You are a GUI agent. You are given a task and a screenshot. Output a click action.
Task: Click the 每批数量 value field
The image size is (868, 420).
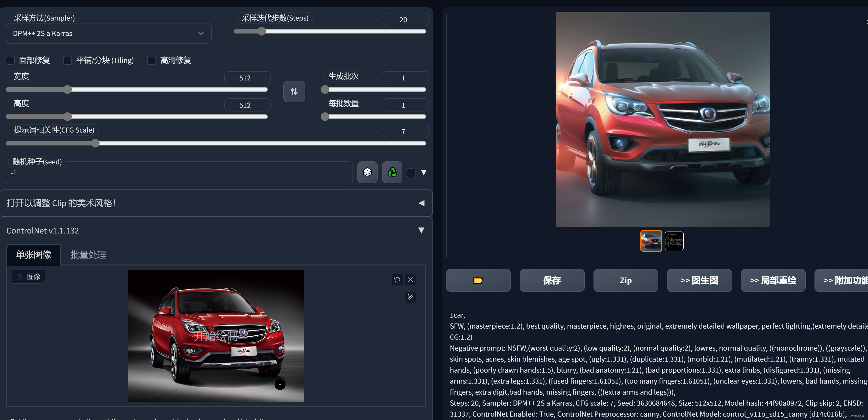(x=405, y=105)
